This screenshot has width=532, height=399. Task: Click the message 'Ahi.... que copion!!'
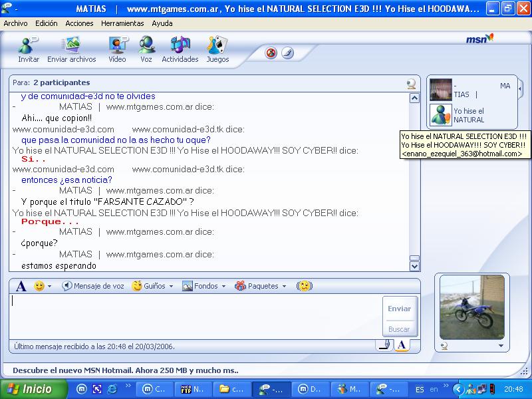[x=57, y=118]
